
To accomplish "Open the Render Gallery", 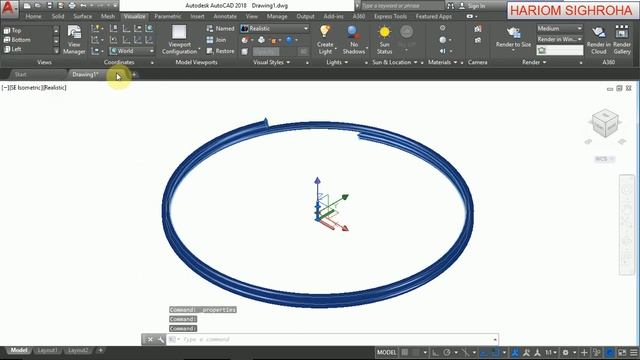I will pos(622,40).
